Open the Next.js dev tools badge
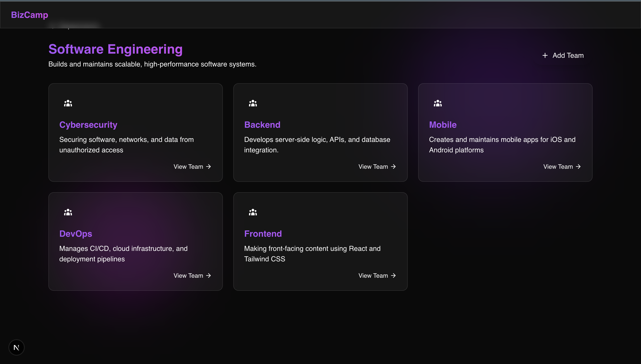The image size is (641, 364). (17, 347)
